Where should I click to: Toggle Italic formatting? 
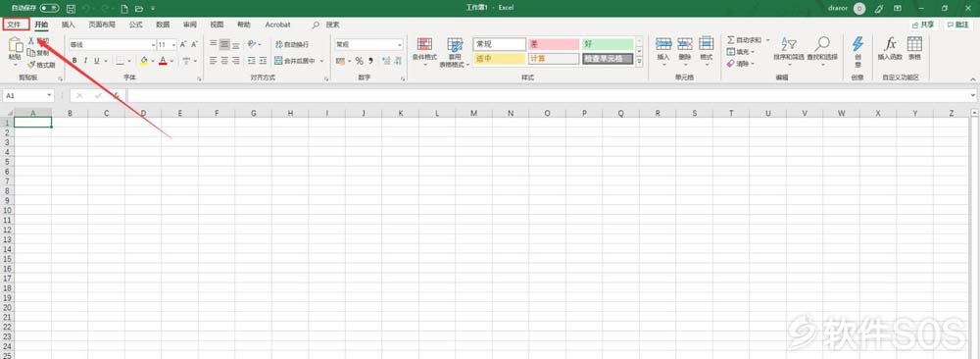85,61
